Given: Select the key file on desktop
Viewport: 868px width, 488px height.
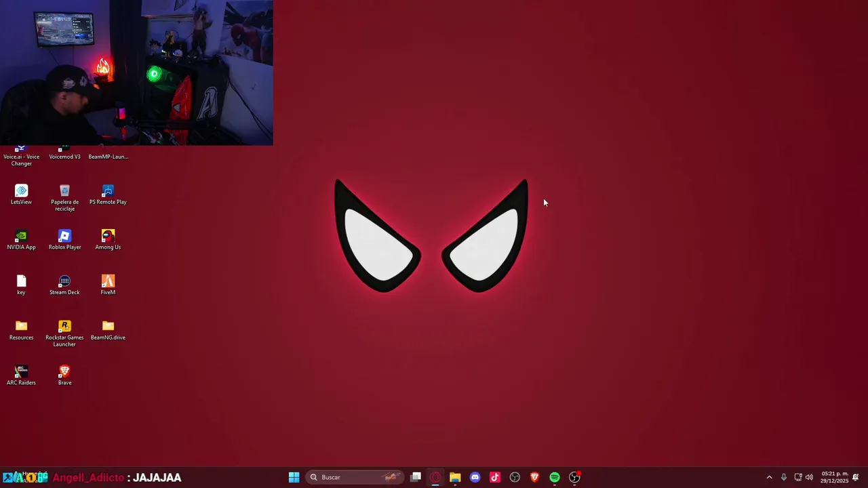Looking at the screenshot, I should point(21,285).
